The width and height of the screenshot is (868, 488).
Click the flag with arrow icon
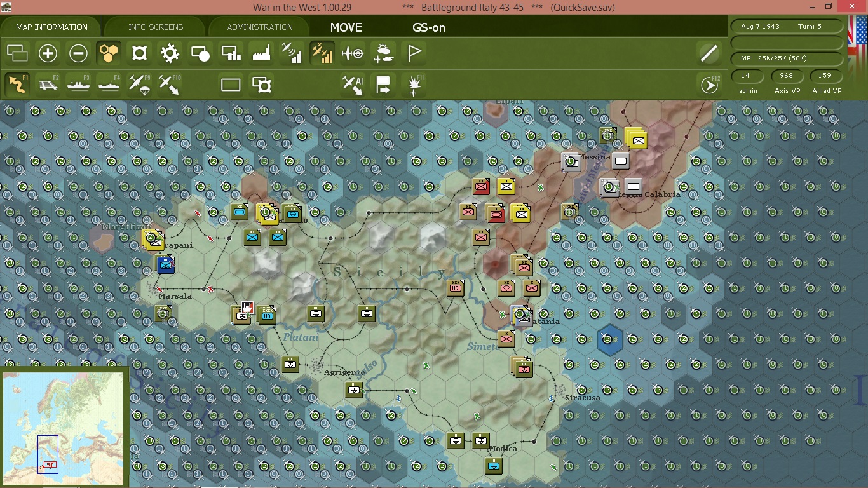tap(383, 85)
